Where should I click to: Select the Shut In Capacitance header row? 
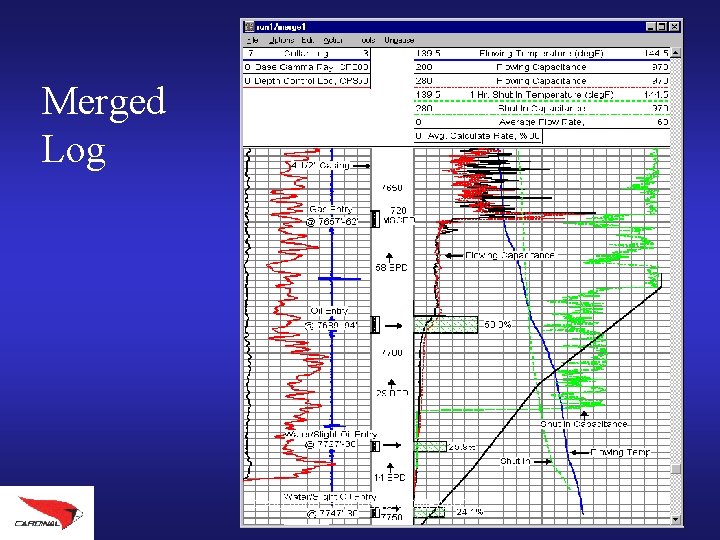(541, 108)
